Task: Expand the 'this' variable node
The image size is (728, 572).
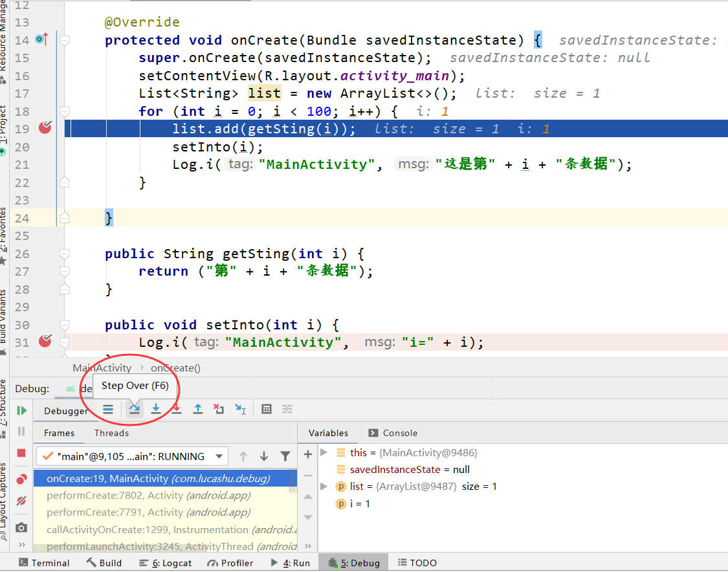Action: [x=324, y=452]
